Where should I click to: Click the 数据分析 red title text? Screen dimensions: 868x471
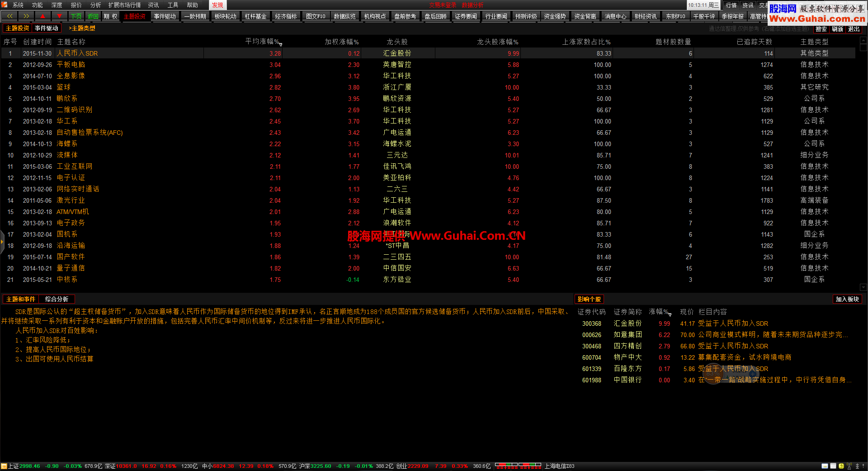click(472, 5)
